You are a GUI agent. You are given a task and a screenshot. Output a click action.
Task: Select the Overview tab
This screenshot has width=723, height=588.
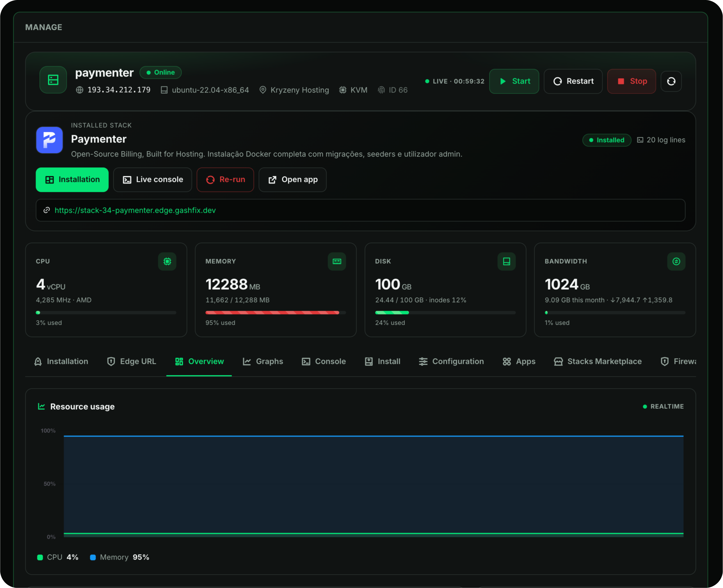(x=199, y=362)
